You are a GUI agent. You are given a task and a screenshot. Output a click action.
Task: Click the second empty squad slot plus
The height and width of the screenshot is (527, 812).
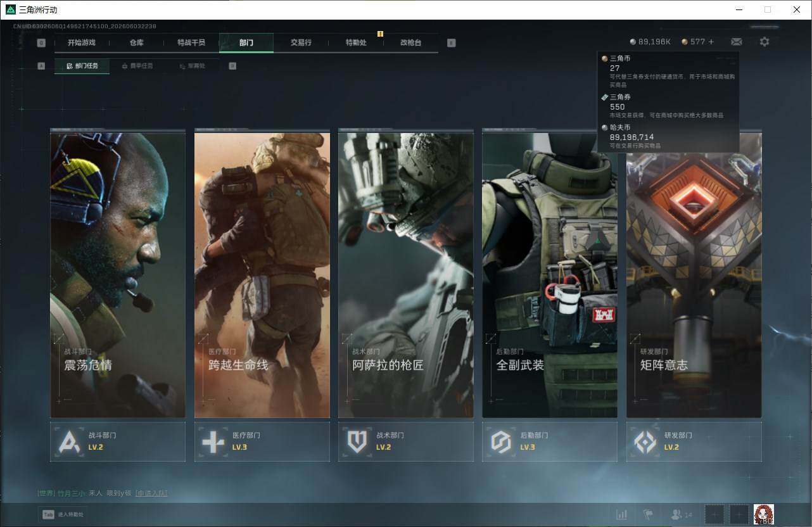tap(739, 514)
